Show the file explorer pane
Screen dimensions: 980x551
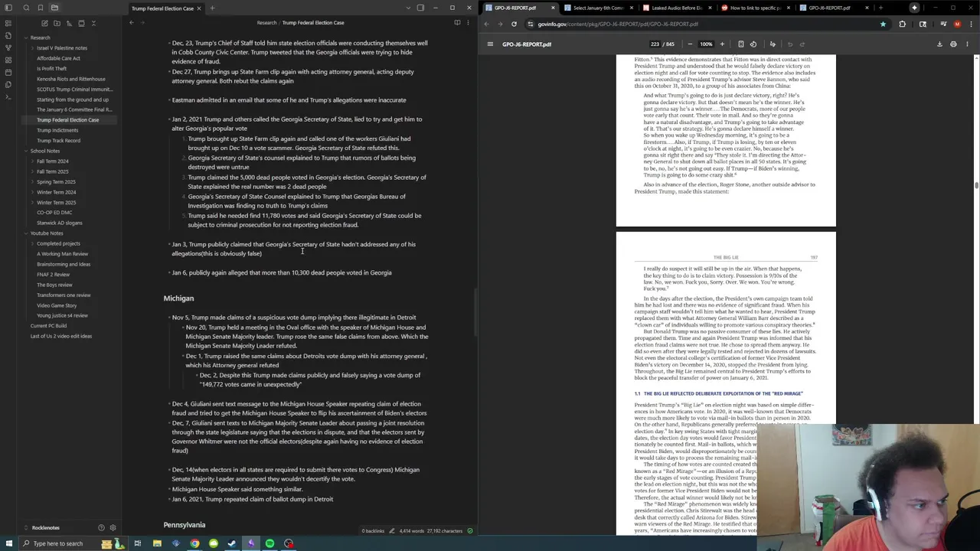pyautogui.click(x=54, y=8)
